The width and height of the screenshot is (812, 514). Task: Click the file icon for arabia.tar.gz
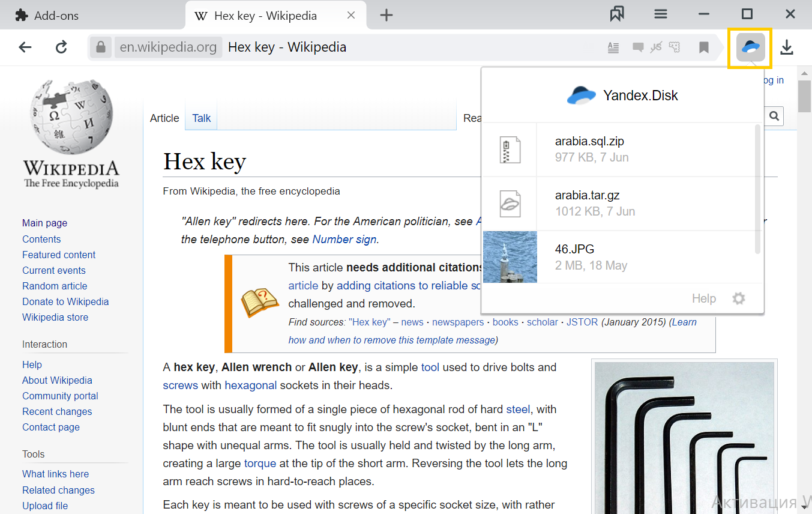pyautogui.click(x=510, y=204)
